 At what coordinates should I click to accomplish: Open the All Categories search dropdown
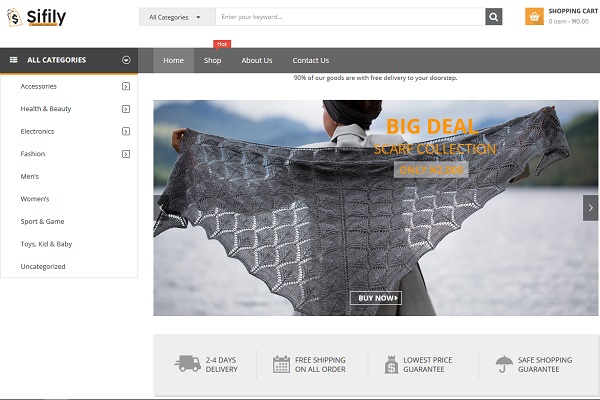[x=174, y=17]
